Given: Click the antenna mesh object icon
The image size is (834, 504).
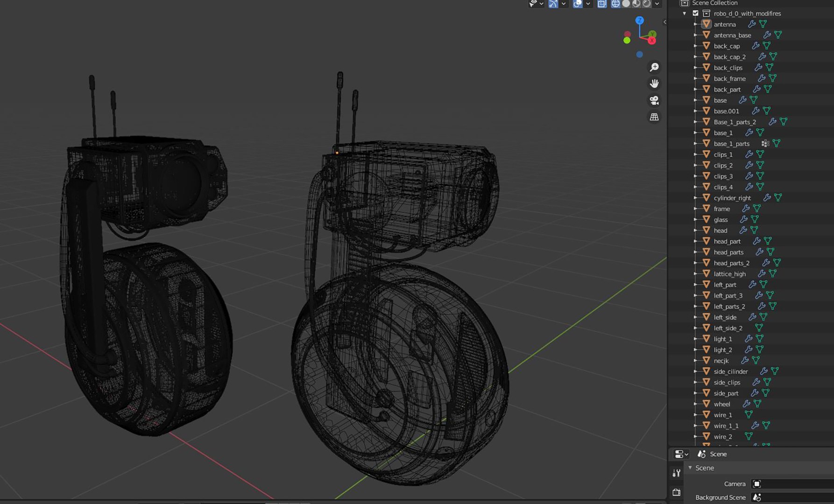Looking at the screenshot, I should (x=706, y=24).
